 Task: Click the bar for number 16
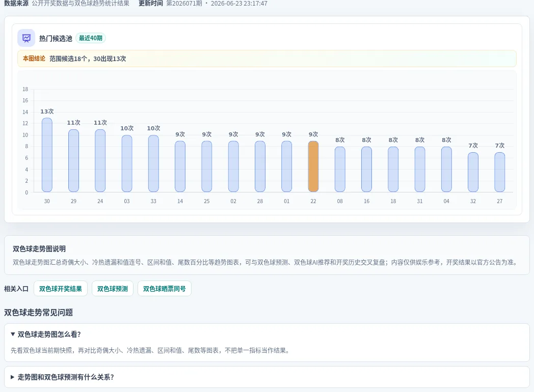366,170
